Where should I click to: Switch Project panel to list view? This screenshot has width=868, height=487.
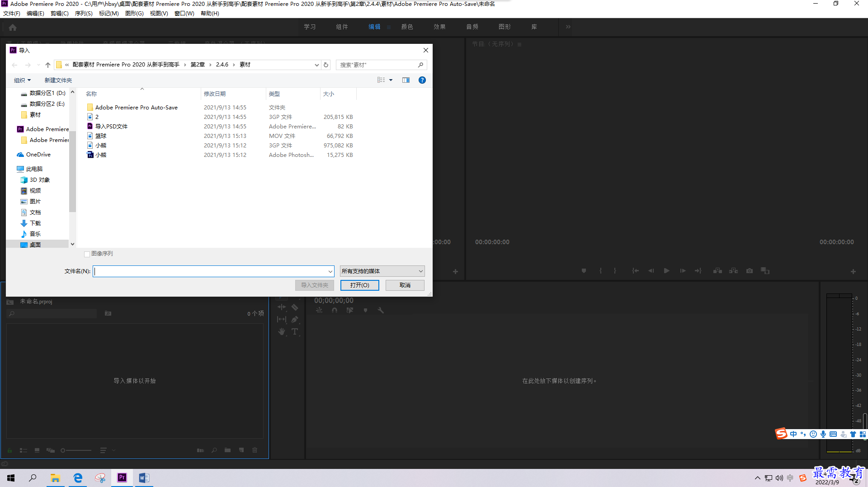click(x=24, y=450)
